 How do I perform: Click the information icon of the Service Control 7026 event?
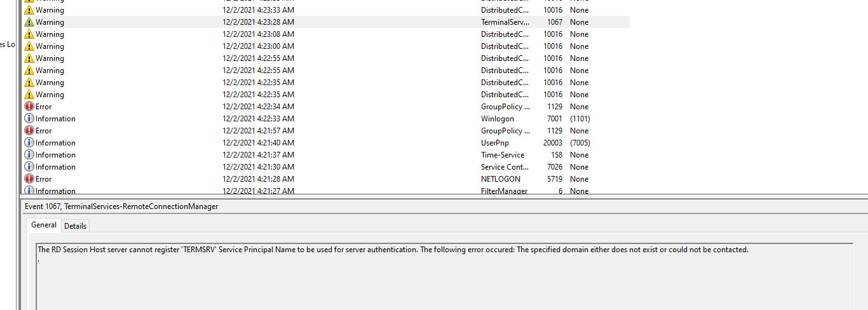pyautogui.click(x=29, y=167)
